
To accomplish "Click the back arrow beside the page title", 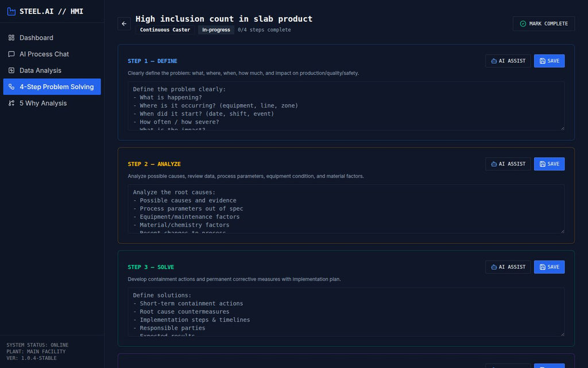I will tap(124, 24).
